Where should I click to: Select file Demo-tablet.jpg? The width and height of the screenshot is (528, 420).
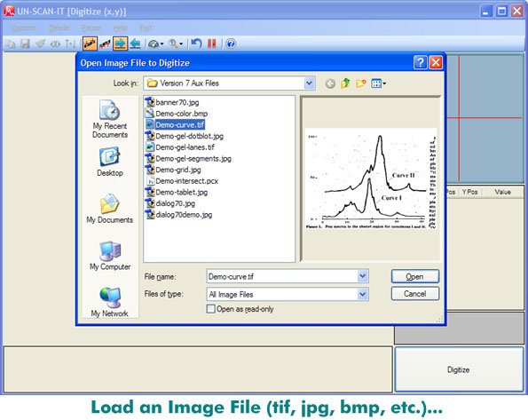tap(177, 192)
